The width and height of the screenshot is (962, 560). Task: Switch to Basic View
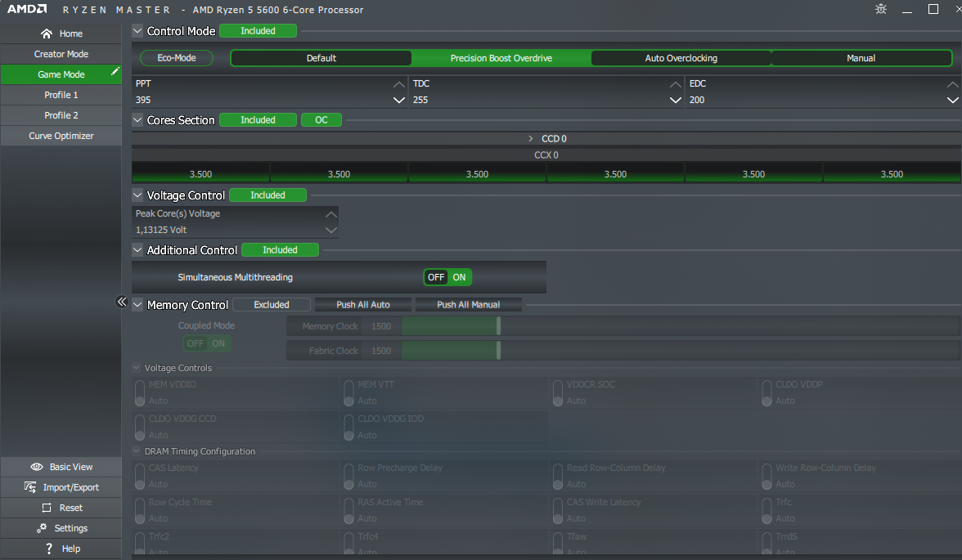61,467
